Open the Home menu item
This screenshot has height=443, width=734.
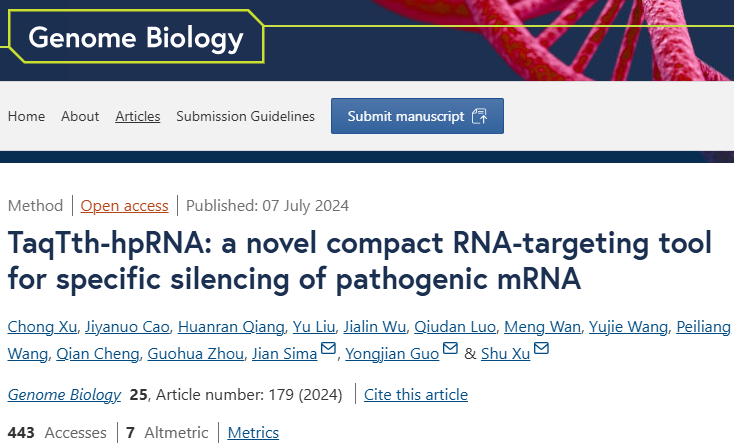(x=26, y=116)
